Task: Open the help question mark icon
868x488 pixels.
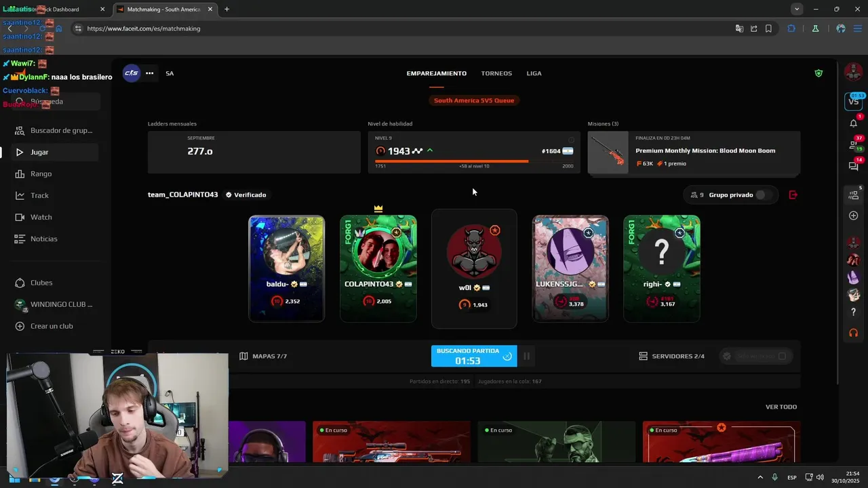Action: pyautogui.click(x=854, y=312)
